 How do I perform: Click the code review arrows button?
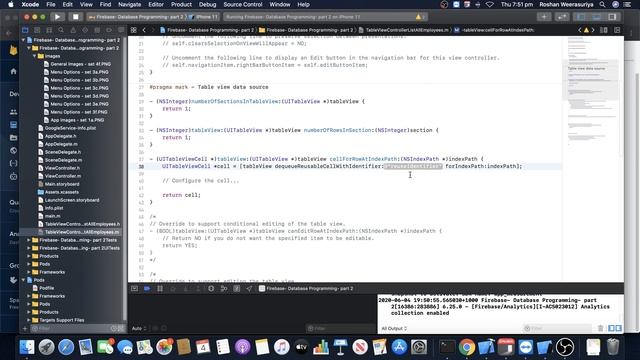coord(562,17)
